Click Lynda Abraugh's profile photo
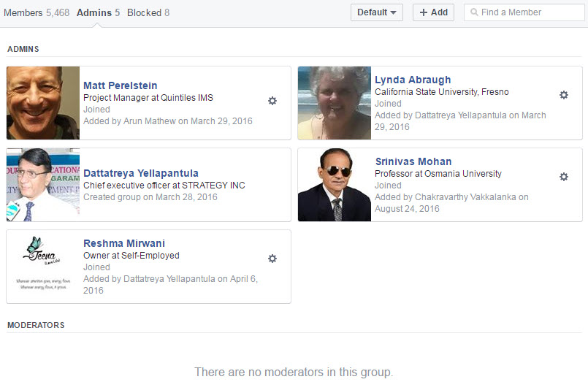Viewport: 588px width, 382px height. pos(335,103)
